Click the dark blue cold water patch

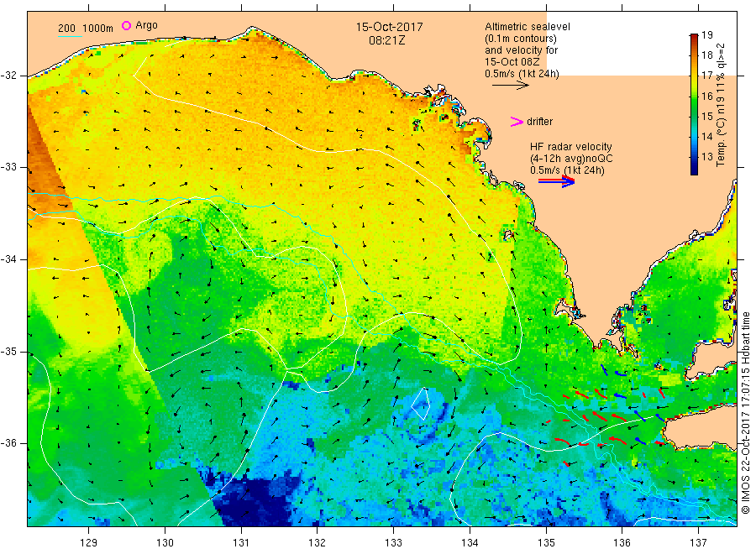255,501
